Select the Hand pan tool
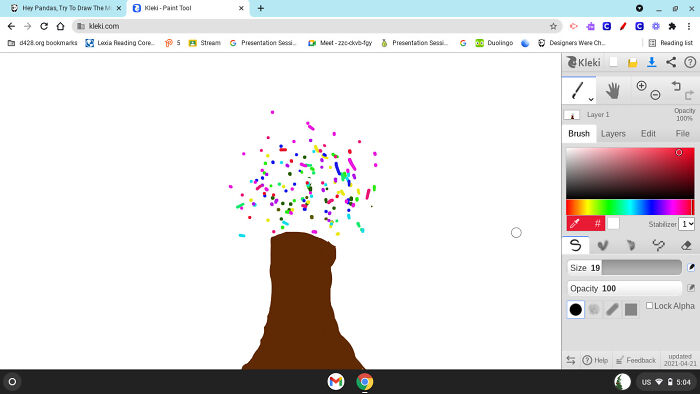The height and width of the screenshot is (394, 700). 612,91
